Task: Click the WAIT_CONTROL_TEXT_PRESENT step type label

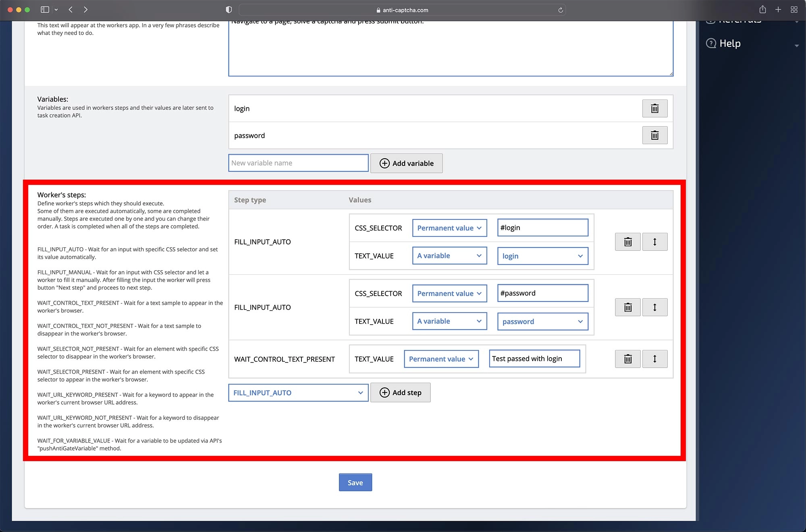Action: 285,359
